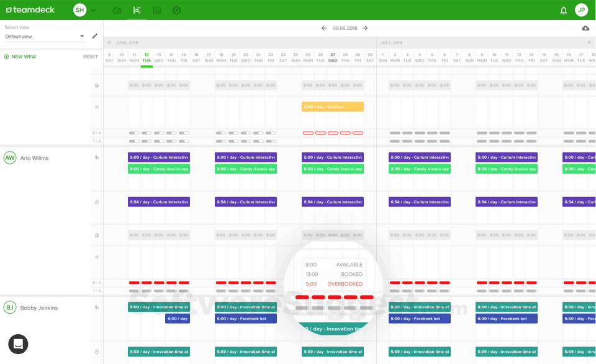Image resolution: width=596 pixels, height=364 pixels.
Task: Go to previous date with left arrow beside 09.06.2018
Action: tap(324, 28)
